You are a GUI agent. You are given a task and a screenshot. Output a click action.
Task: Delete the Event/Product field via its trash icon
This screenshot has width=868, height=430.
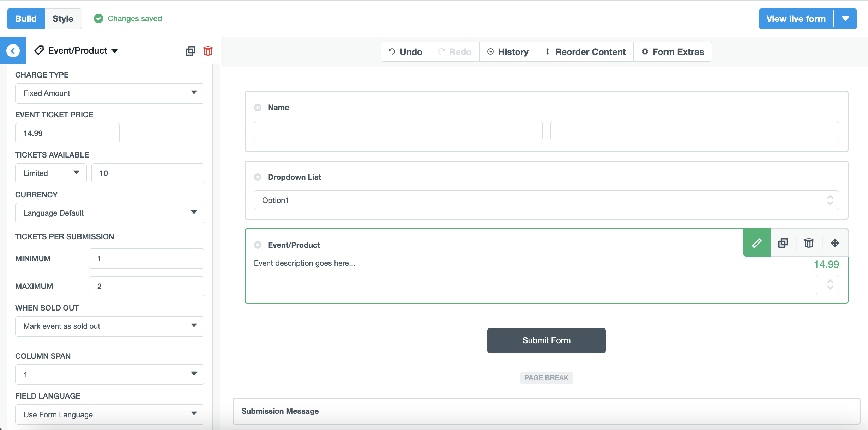[808, 243]
